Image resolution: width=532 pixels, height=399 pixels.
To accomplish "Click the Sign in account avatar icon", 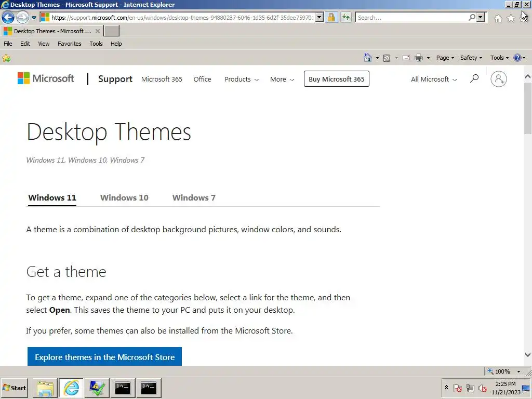I will click(499, 79).
